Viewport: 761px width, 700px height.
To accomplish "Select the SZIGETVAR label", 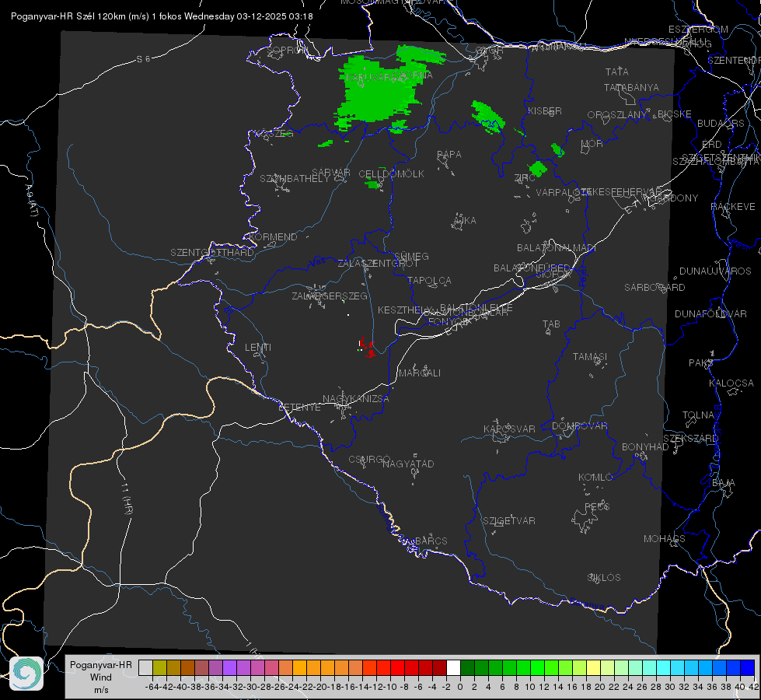I will (x=508, y=521).
